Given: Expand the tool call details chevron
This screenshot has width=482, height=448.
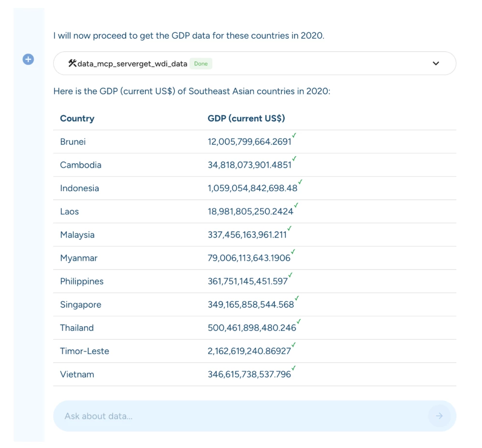Looking at the screenshot, I should (436, 63).
